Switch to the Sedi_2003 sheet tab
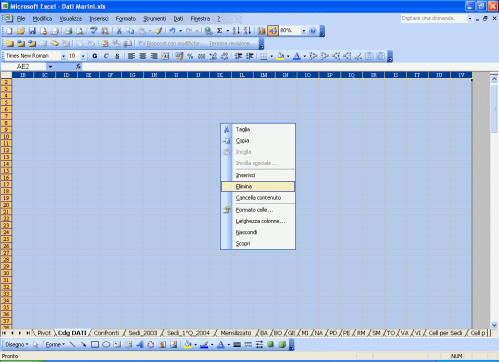The width and height of the screenshot is (499, 362). [x=143, y=333]
